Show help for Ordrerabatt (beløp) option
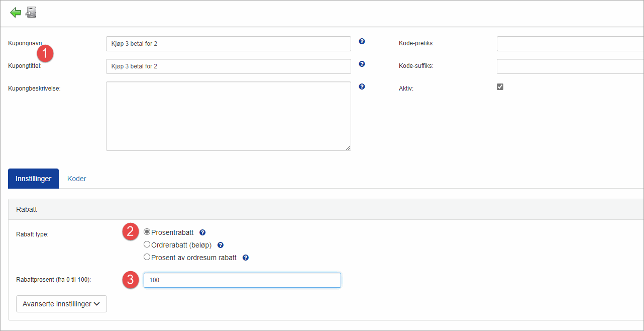The image size is (644, 331). pos(220,245)
